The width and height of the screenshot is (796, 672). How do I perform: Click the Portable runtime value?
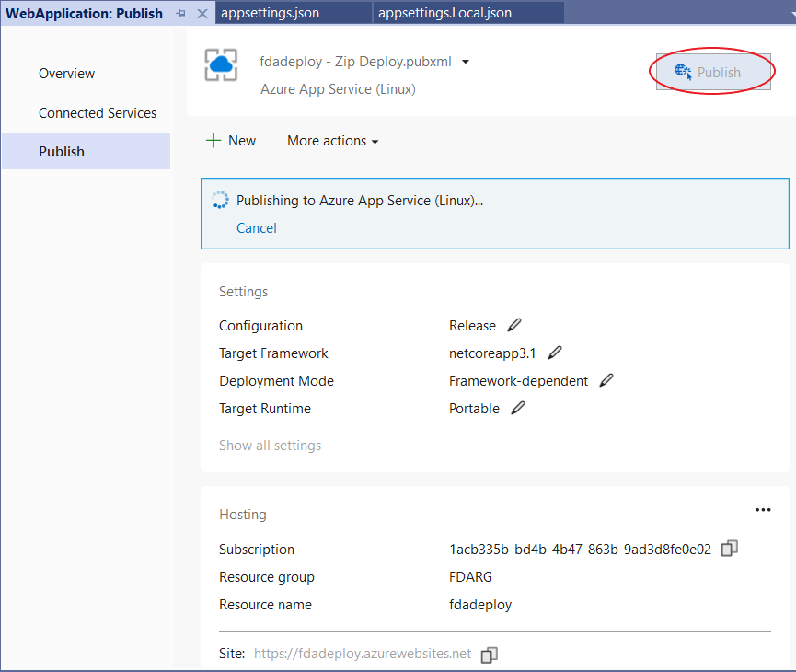(474, 409)
